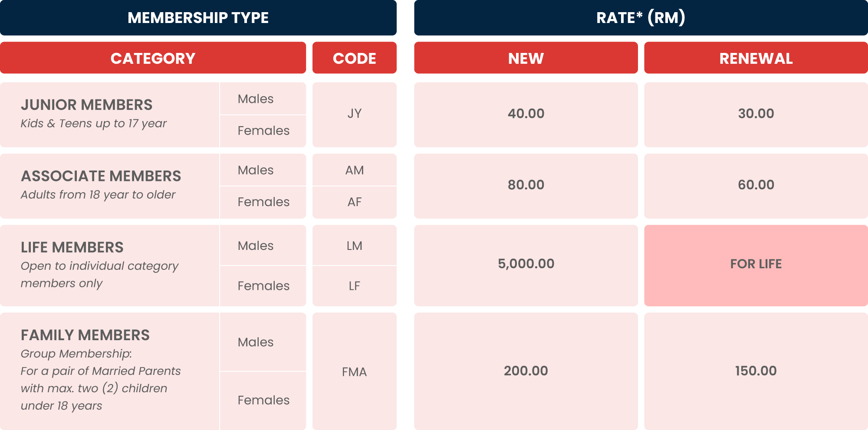Image resolution: width=868 pixels, height=430 pixels.
Task: Select the CATEGORY column header
Action: (153, 58)
